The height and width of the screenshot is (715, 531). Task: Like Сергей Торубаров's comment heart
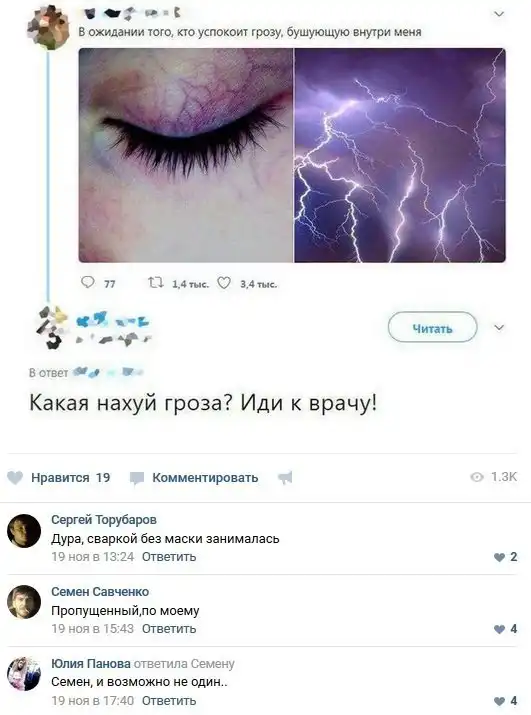[x=500, y=557]
